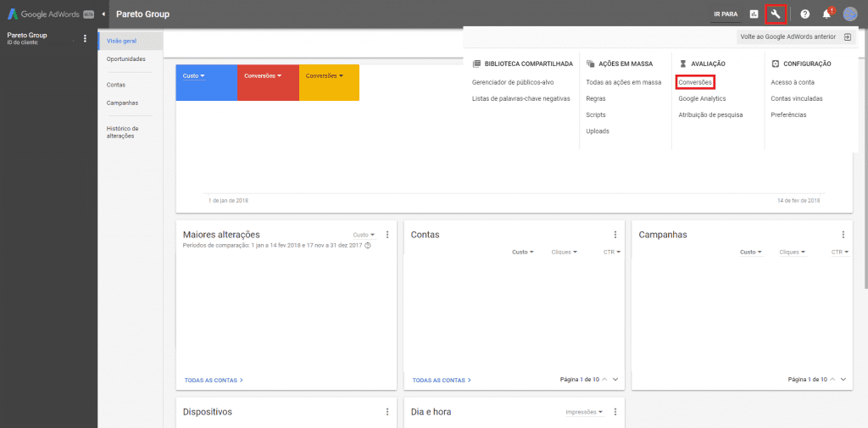Open the Campanhas card options menu
Screen dimensions: 868x428
(843, 235)
